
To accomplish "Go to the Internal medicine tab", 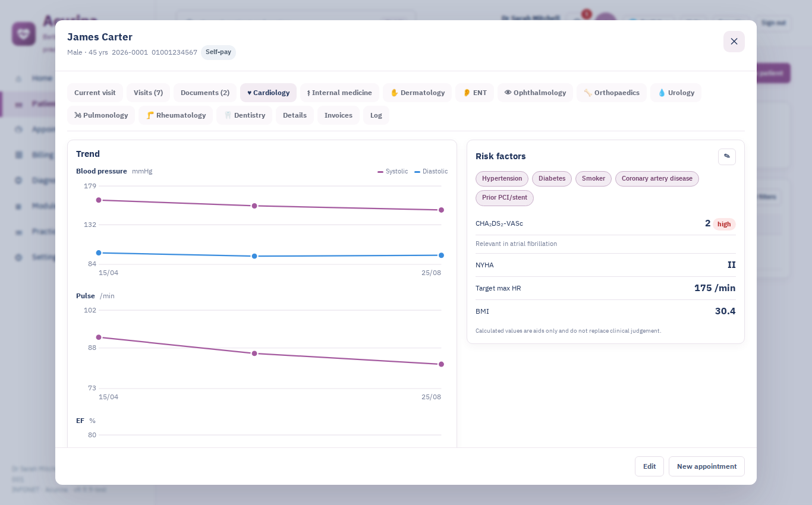I will (x=339, y=93).
